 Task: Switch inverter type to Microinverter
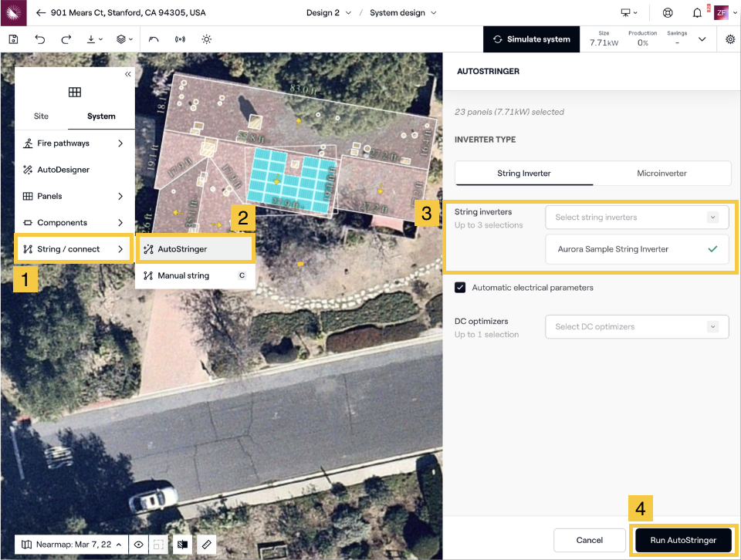pyautogui.click(x=661, y=174)
